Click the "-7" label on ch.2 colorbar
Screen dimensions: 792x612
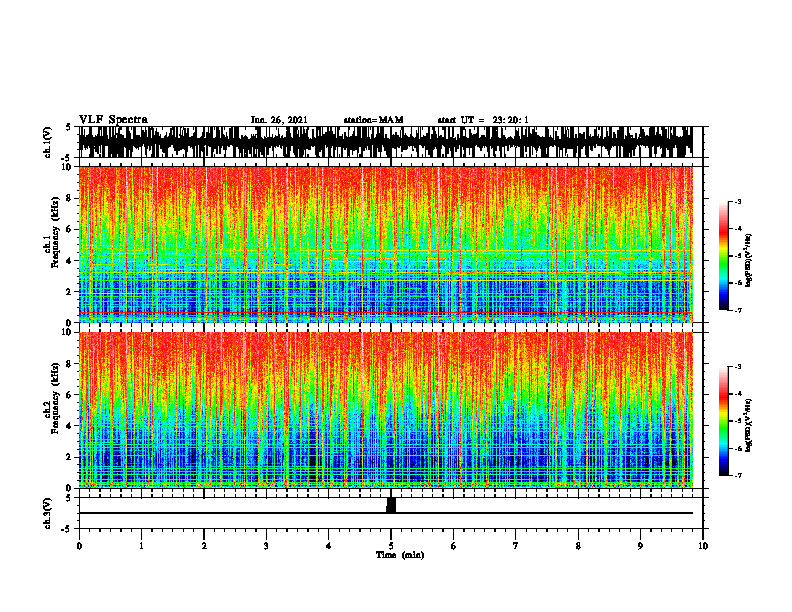point(738,476)
